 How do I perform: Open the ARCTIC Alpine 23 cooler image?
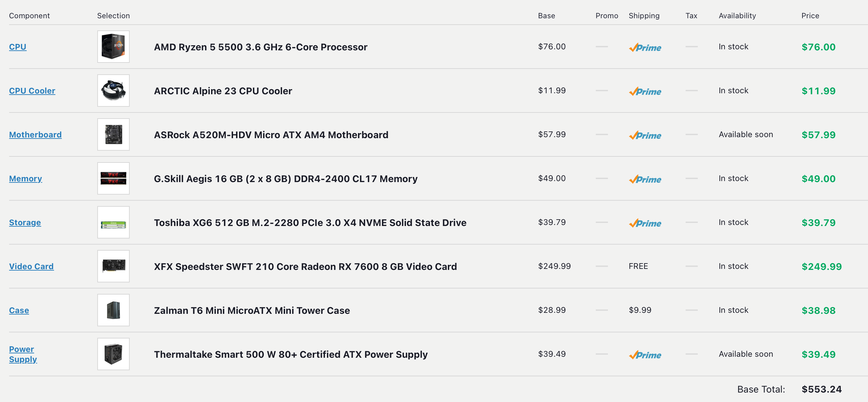coord(113,91)
